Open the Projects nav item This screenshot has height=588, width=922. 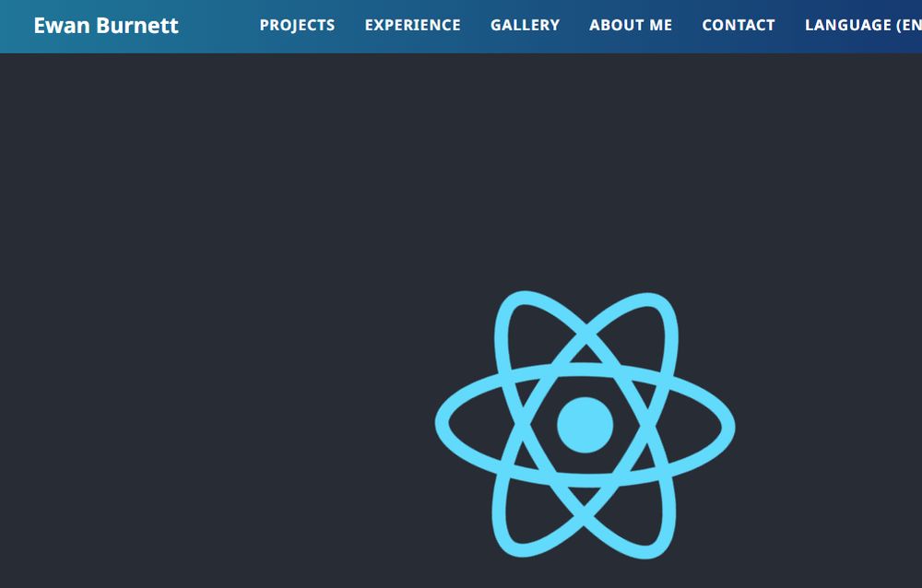pos(297,25)
